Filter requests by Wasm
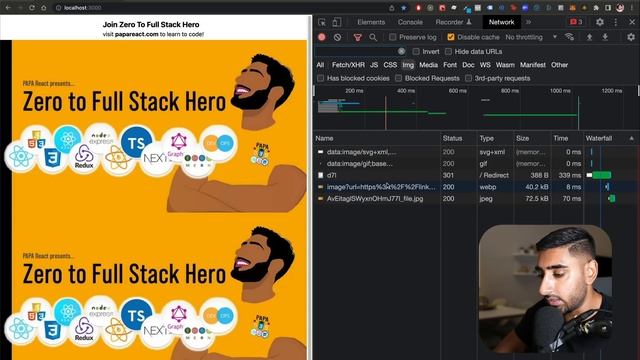 [505, 65]
